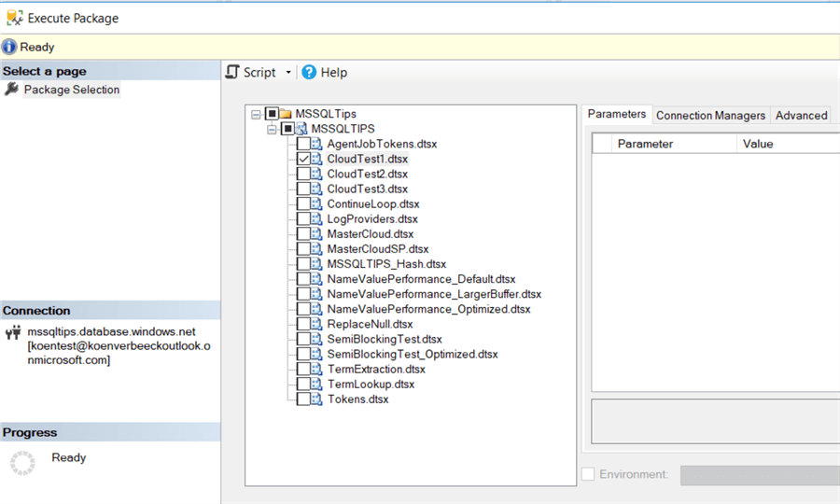Toggle the Environment checkbox

pos(588,474)
